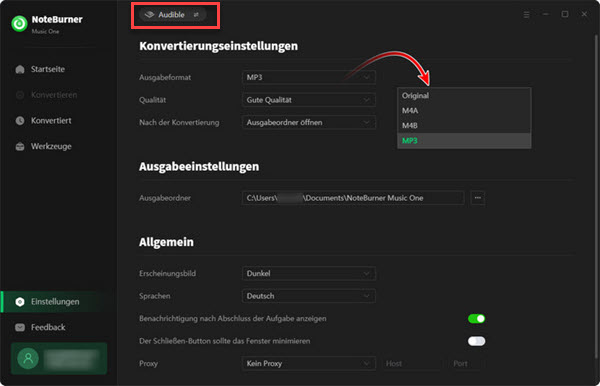The image size is (600, 386).
Task: Browse for output folder with the ellipsis button
Action: click(478, 198)
